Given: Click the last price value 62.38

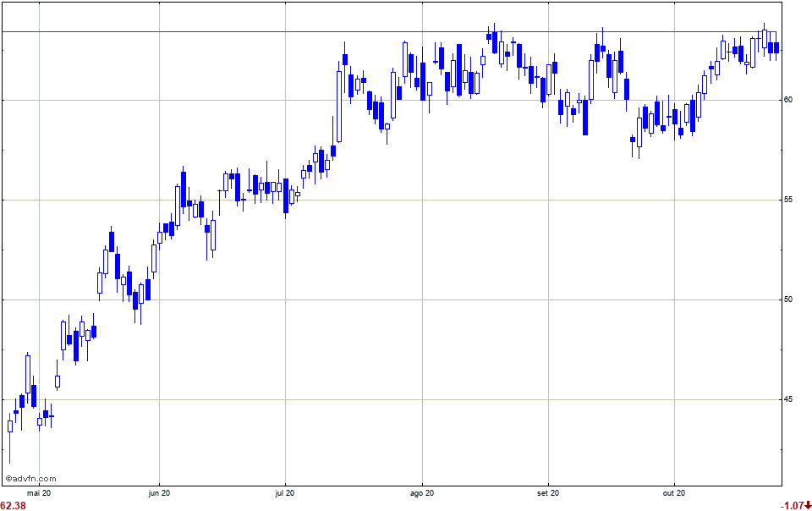Looking at the screenshot, I should [13, 506].
